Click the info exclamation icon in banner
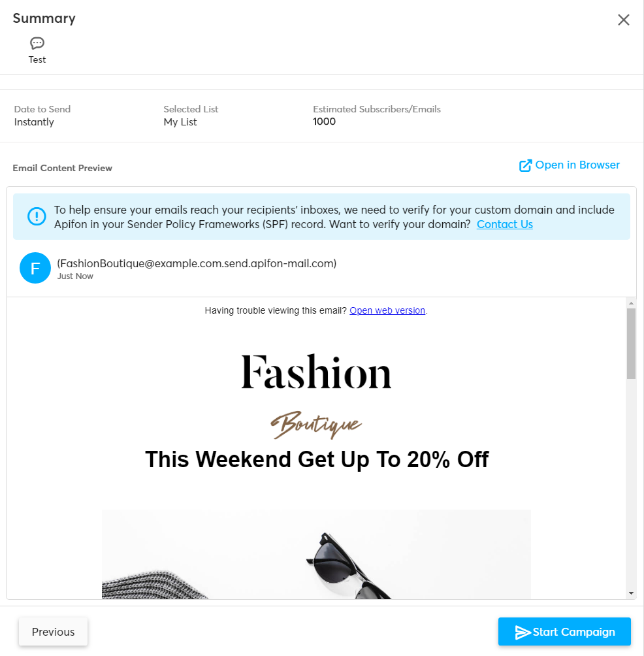Screen dimensions: 644x656 (x=36, y=216)
